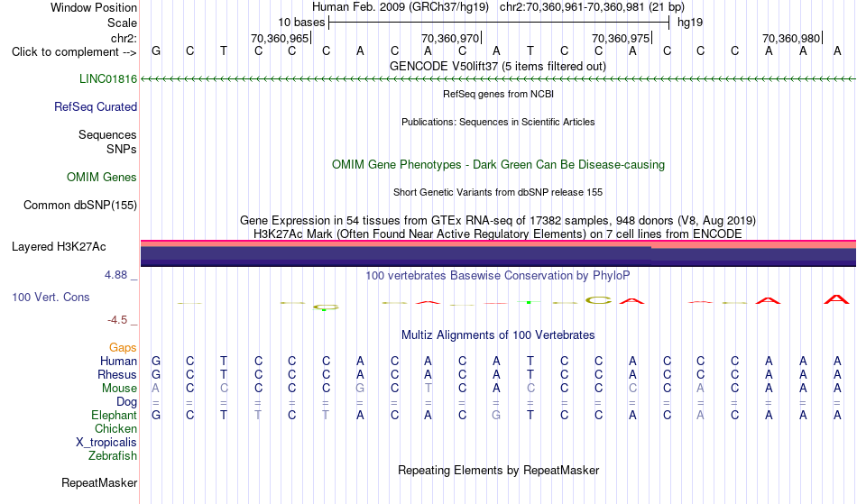Image resolution: width=857 pixels, height=504 pixels.
Task: Click the Publications: Sequences in Scientific Articles title
Action: point(498,122)
